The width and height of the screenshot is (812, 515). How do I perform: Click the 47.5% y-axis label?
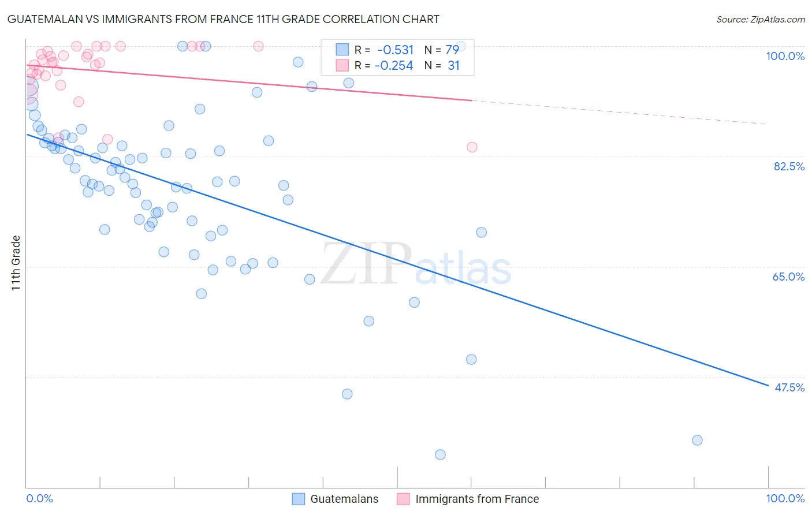tap(789, 387)
